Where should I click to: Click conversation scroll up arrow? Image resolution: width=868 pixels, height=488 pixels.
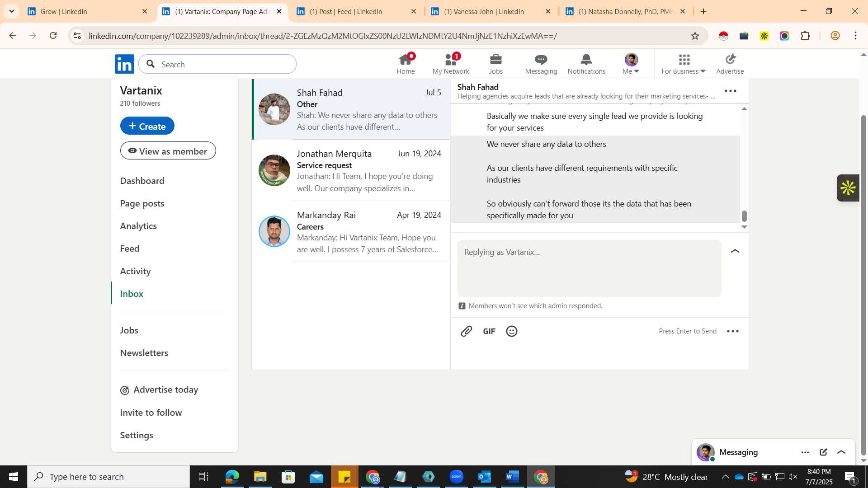coord(744,109)
